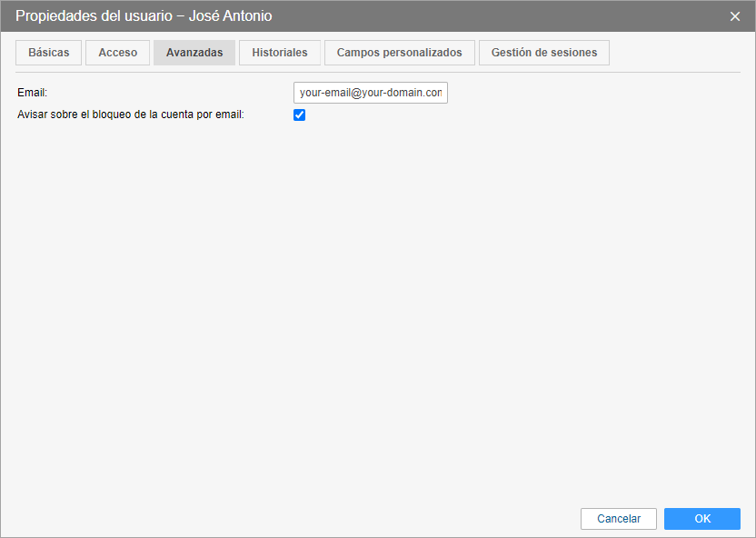The width and height of the screenshot is (756, 538).
Task: Close the user properties dialog
Action: coord(735,16)
